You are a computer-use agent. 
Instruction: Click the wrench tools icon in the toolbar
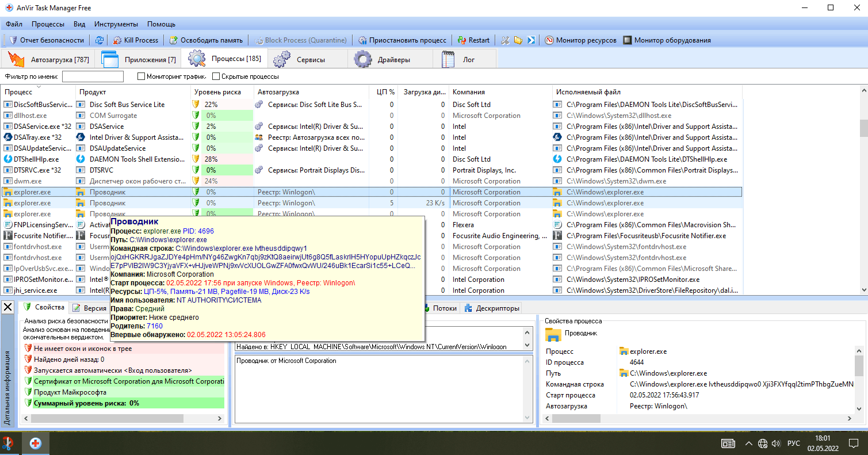click(506, 40)
